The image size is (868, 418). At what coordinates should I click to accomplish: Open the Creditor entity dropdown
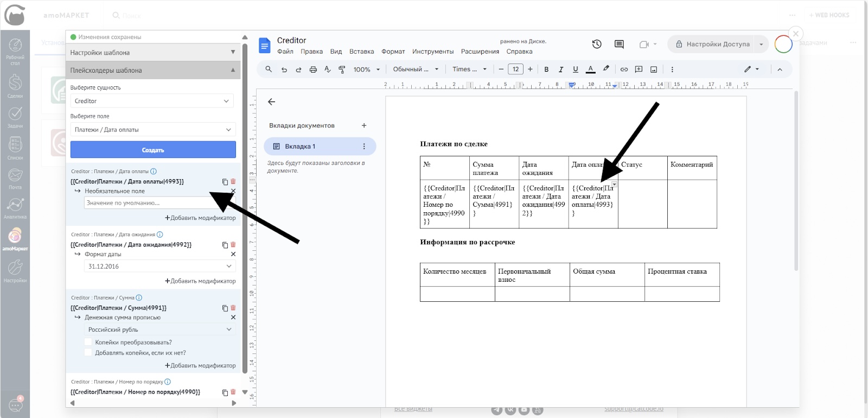point(152,101)
